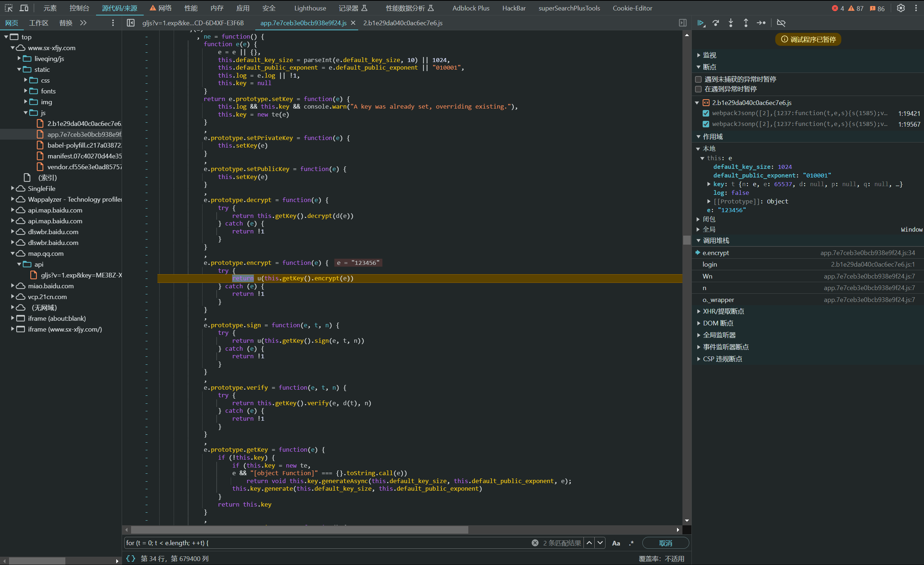Viewport: 924px width, 565px height.
Task: Click 取消 cancel search button
Action: tap(665, 543)
